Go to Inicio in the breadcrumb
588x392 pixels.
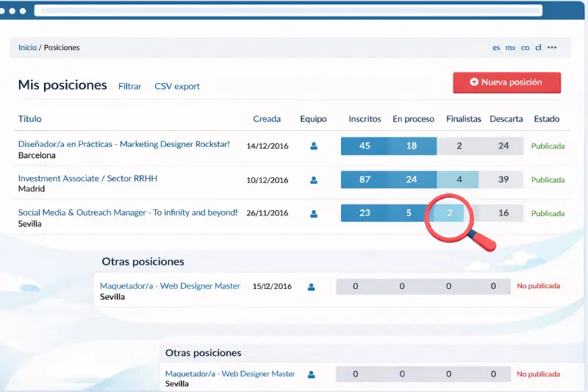27,48
